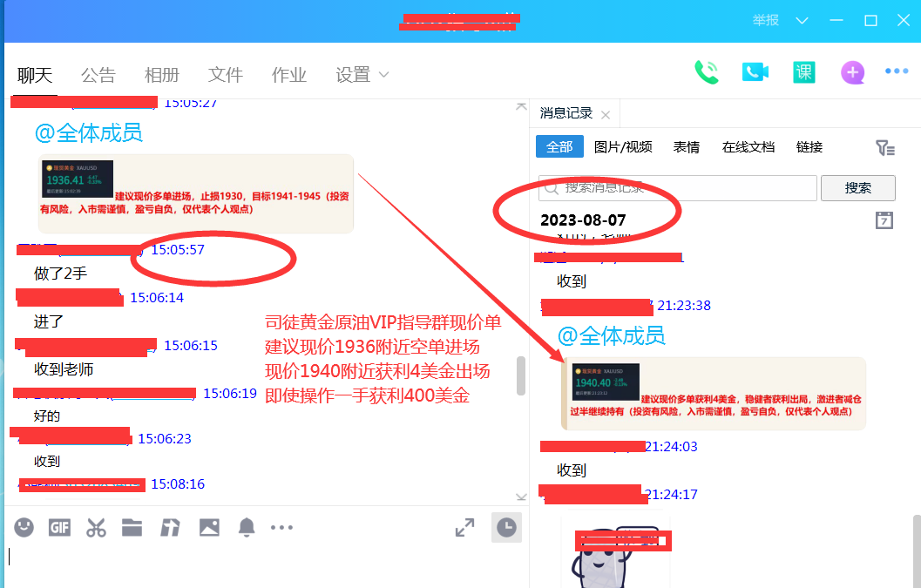Viewport: 921px width, 588px height.
Task: Expand the message input box
Action: tap(464, 528)
